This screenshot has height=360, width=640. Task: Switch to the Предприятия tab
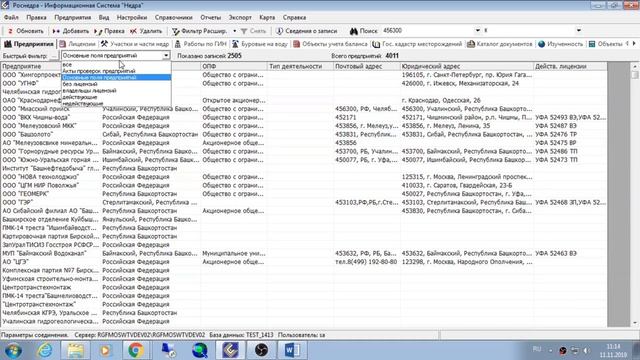pos(29,44)
